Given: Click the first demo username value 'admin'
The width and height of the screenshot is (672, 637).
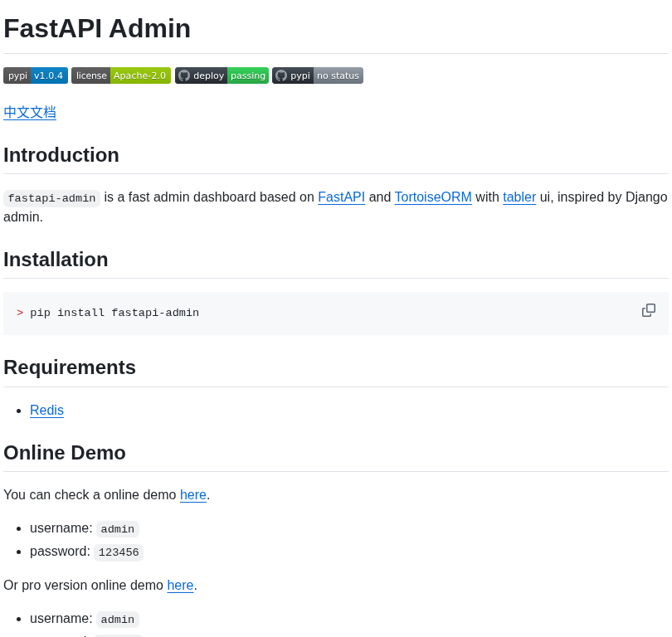Looking at the screenshot, I should click(118, 529).
